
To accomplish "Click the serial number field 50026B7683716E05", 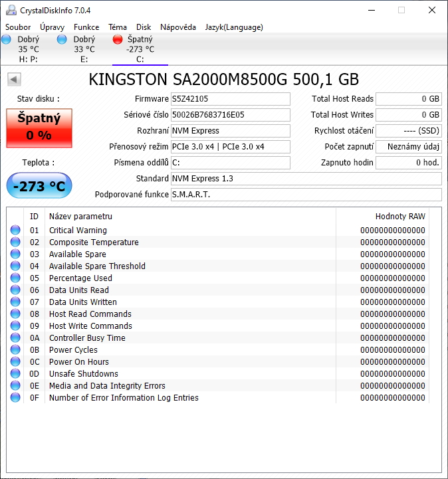I will (x=231, y=115).
